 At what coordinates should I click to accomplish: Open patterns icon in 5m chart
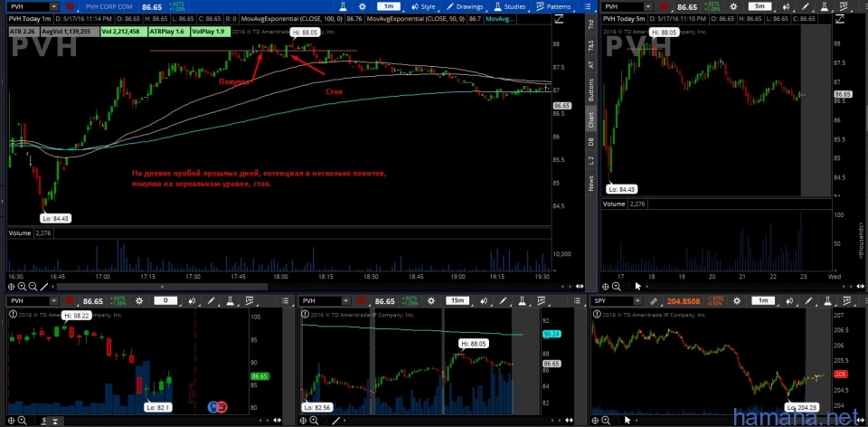[x=844, y=6]
